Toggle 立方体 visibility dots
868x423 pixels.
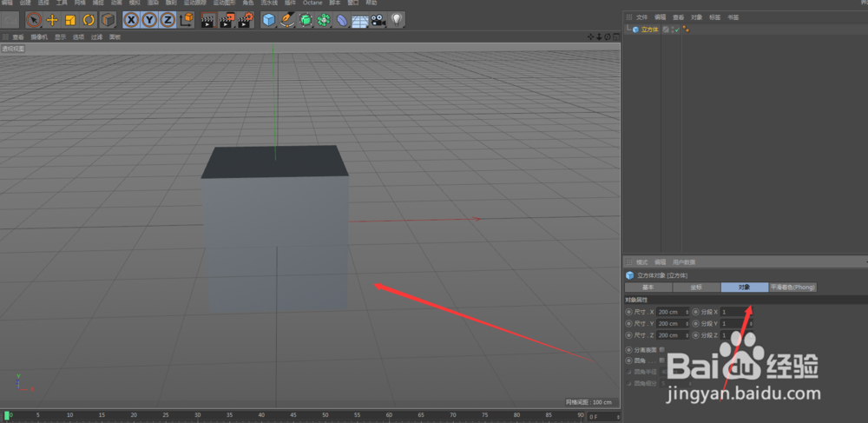click(672, 30)
